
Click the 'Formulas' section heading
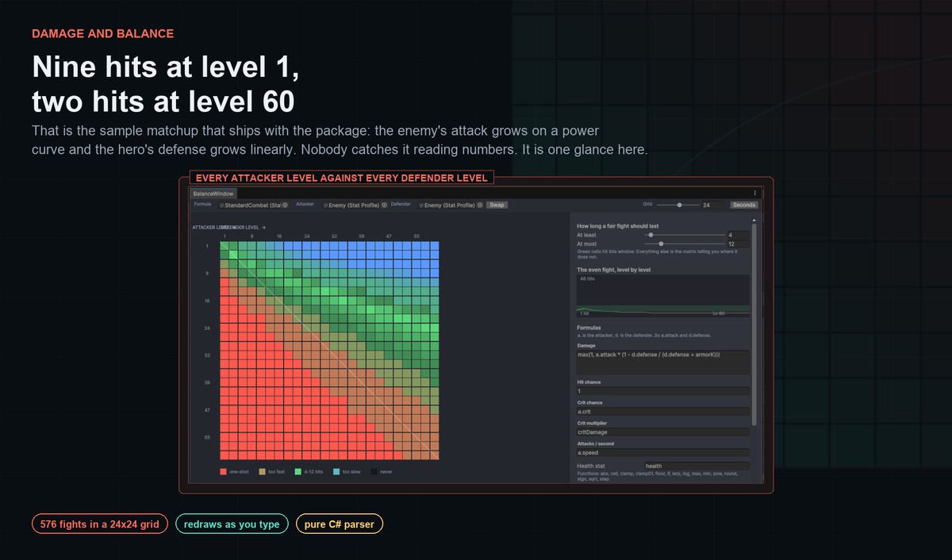click(589, 328)
